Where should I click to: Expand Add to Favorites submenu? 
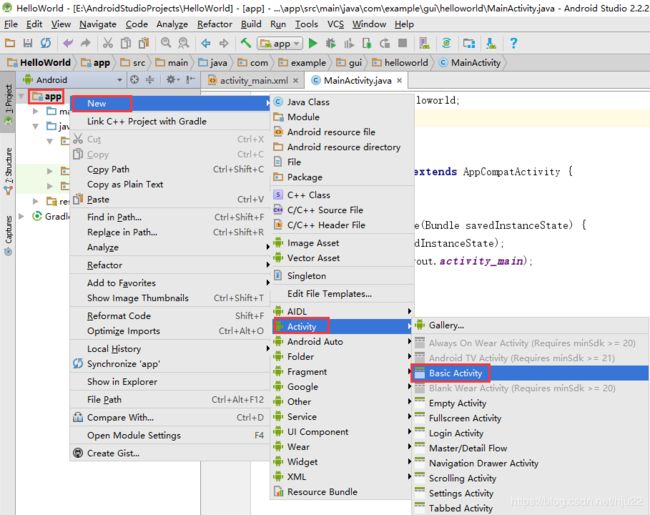tap(170, 283)
